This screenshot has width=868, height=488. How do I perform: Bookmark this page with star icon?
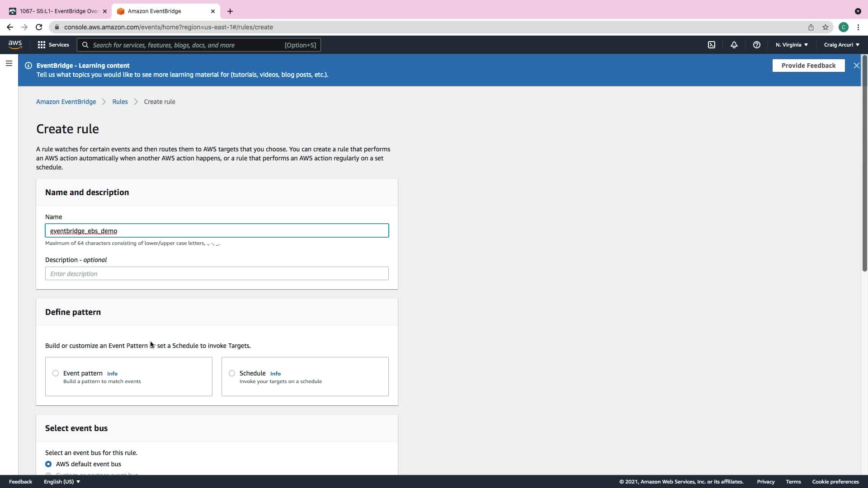tap(826, 27)
